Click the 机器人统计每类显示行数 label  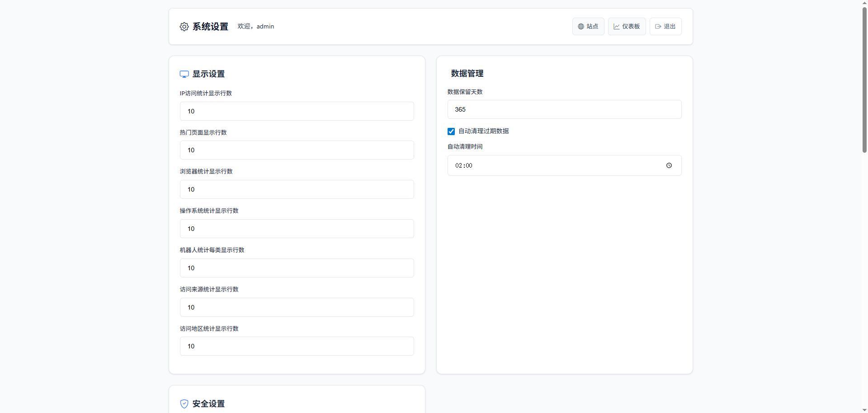pyautogui.click(x=212, y=250)
